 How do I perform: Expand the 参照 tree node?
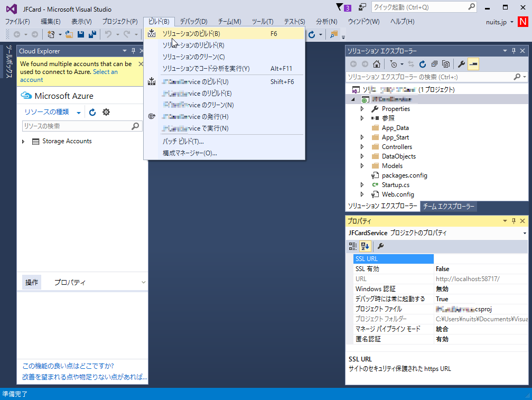coord(362,118)
